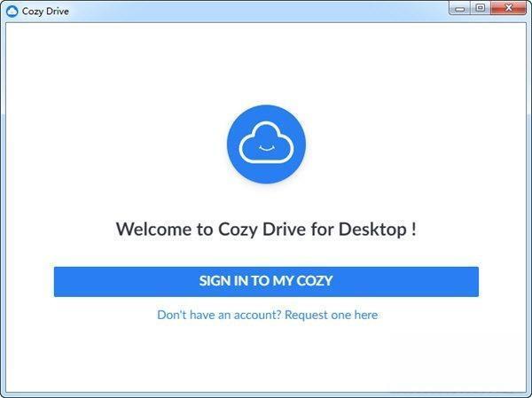Maximize the Cozy Drive window
The height and width of the screenshot is (398, 532).
click(480, 8)
